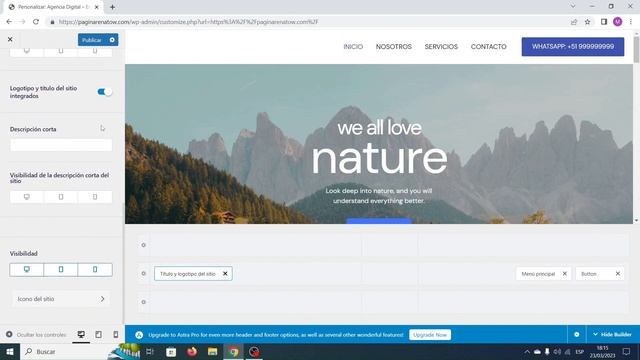Open NOSOTROS menu item in site preview
The image size is (640, 360).
[393, 47]
